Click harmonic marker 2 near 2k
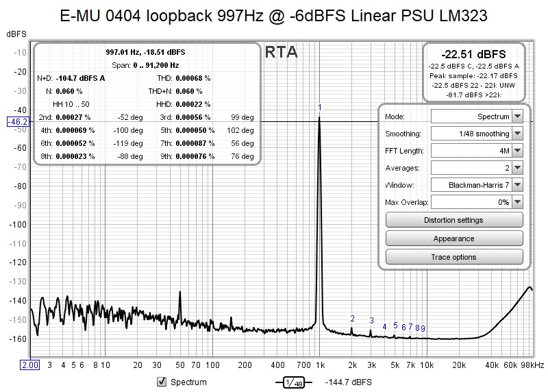 [352, 319]
